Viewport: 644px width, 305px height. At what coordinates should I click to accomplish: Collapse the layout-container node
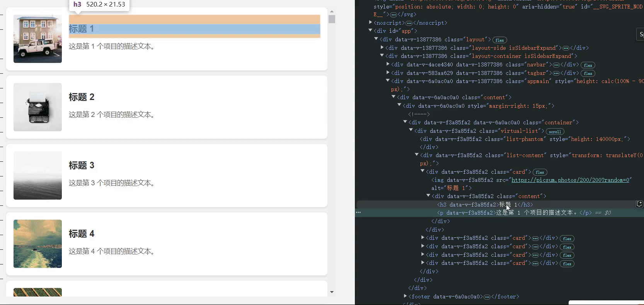click(382, 56)
